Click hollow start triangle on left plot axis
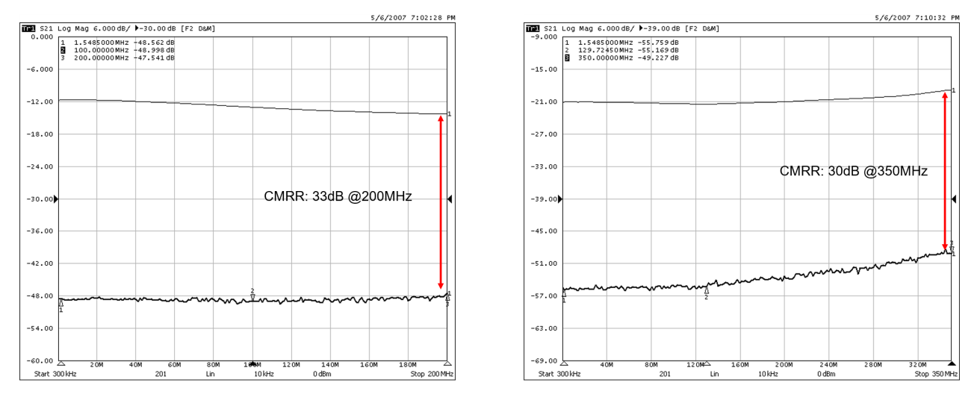This screenshot has width=980, height=400. 61,363
